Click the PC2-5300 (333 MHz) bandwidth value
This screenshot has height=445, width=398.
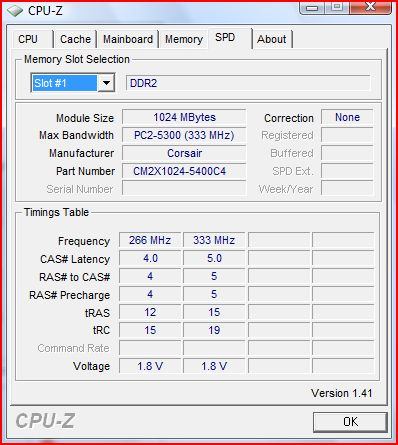184,135
